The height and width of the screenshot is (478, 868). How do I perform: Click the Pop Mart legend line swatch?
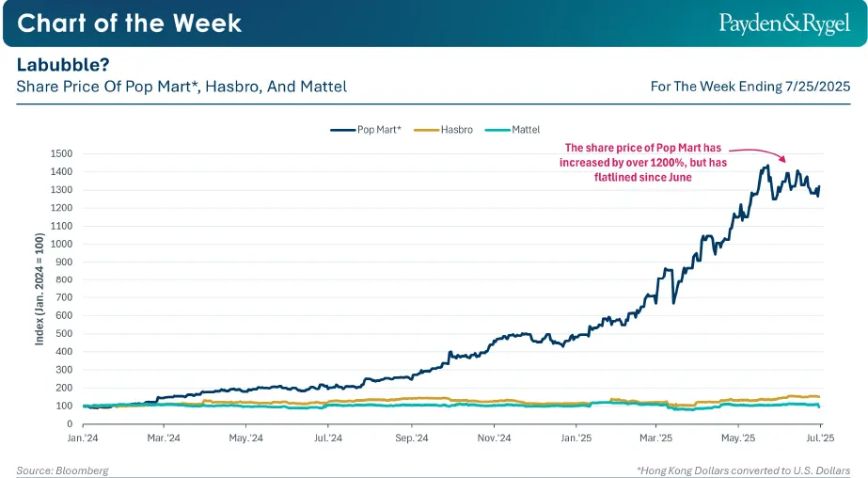point(342,130)
